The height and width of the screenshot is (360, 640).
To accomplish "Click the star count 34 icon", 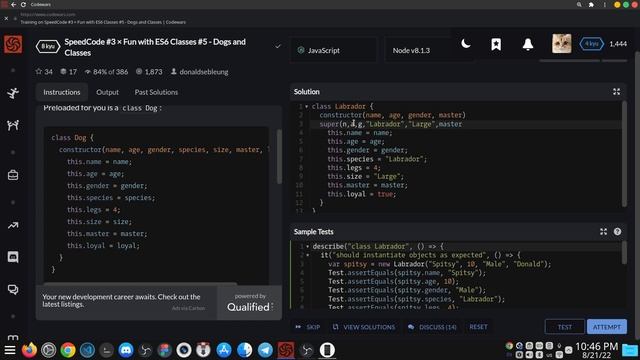I will point(39,71).
